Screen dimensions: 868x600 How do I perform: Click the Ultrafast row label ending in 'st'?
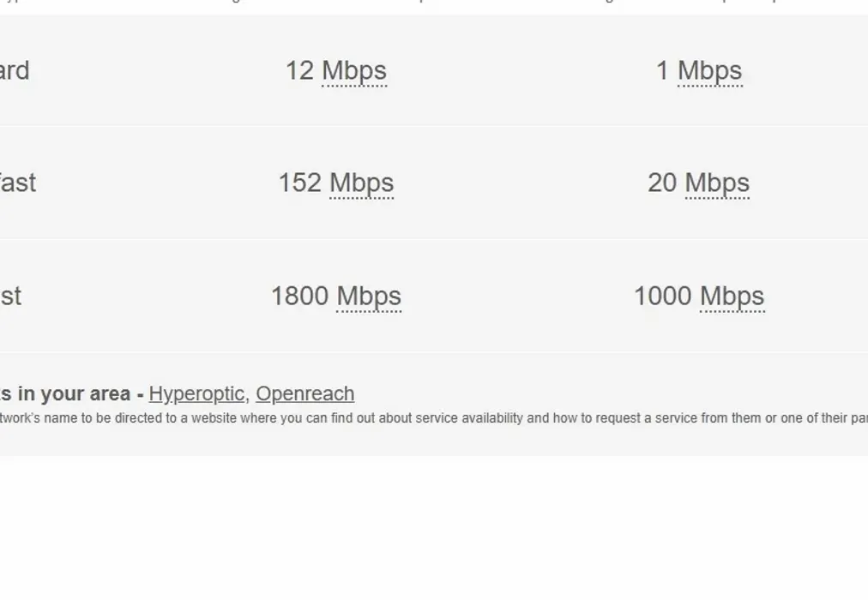tap(10, 297)
